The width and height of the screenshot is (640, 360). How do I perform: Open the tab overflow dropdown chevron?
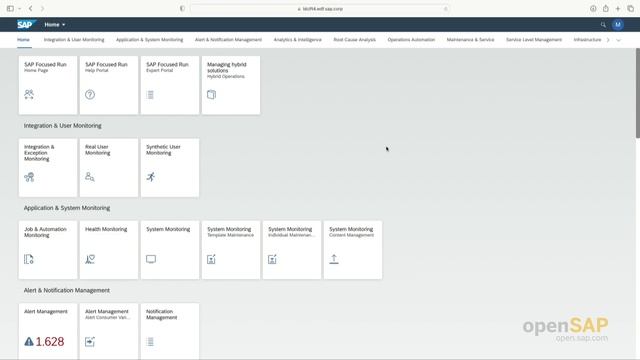pyautogui.click(x=618, y=40)
